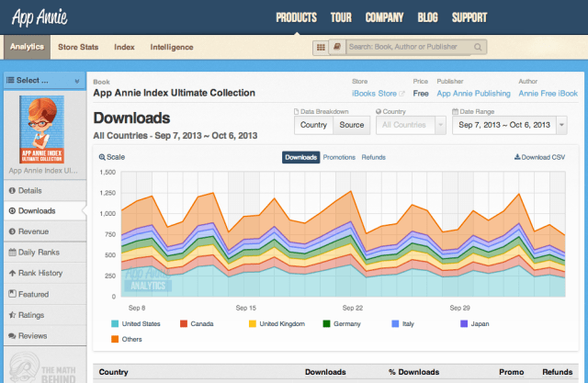The width and height of the screenshot is (588, 383).
Task: Open Daily Ranks calendar icon in sidebar
Action: (12, 253)
